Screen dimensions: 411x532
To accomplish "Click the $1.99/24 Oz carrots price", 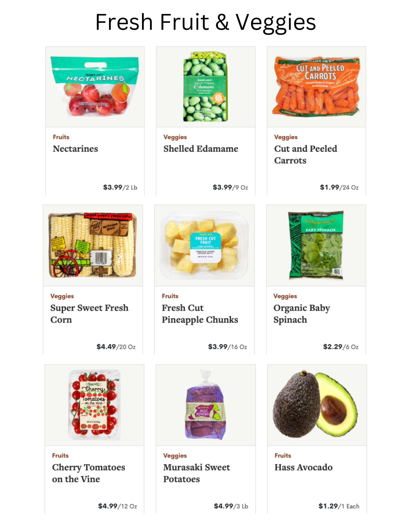I will pos(339,187).
